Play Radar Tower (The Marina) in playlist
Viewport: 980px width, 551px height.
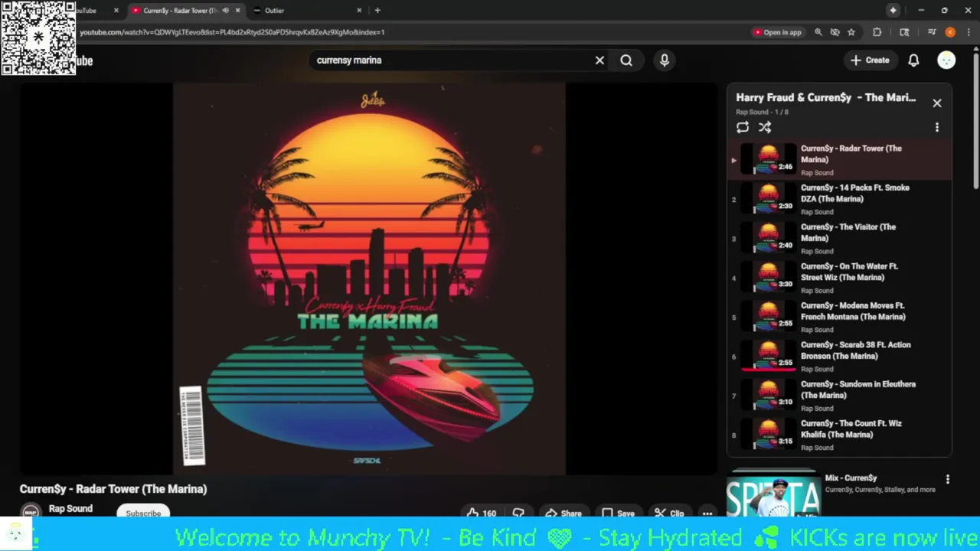tap(839, 160)
